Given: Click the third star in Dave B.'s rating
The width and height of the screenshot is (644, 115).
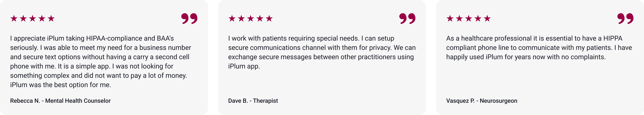Looking at the screenshot, I should [x=251, y=18].
